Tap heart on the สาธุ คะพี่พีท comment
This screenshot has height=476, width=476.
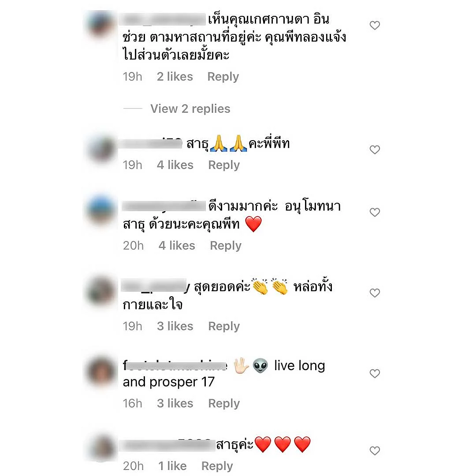pyautogui.click(x=375, y=150)
